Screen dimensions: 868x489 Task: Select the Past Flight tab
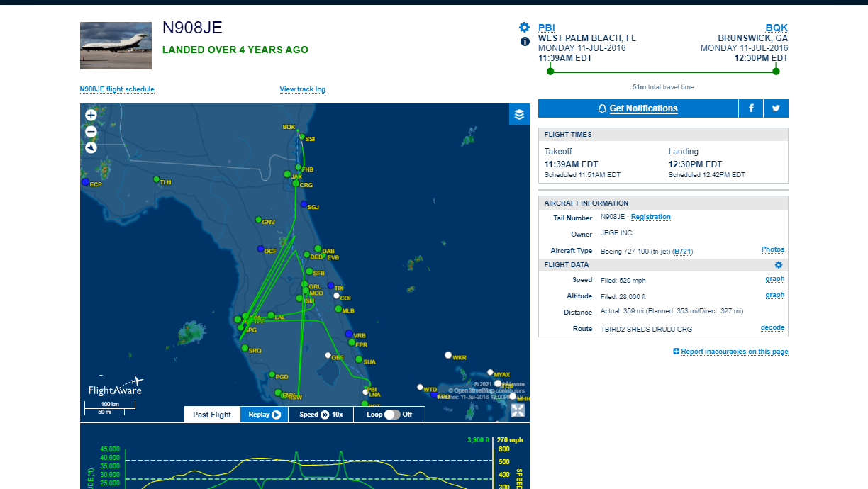212,415
